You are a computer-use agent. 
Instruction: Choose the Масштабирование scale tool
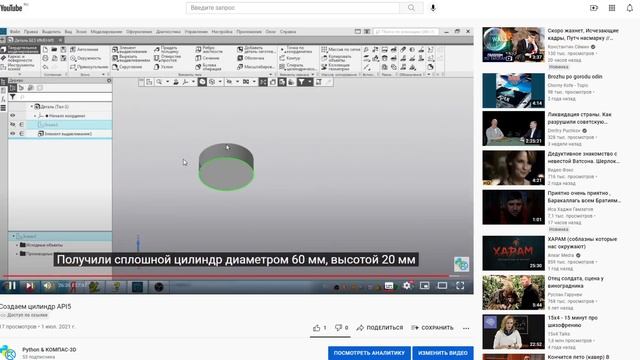click(256, 67)
